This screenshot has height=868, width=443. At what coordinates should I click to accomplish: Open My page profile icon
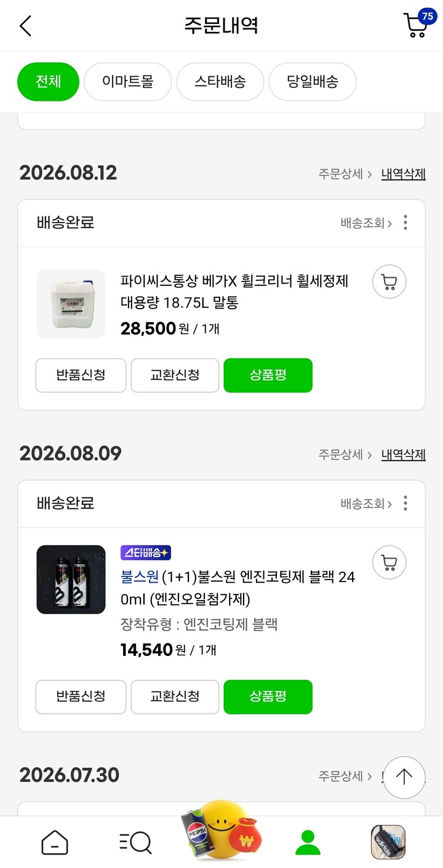308,842
